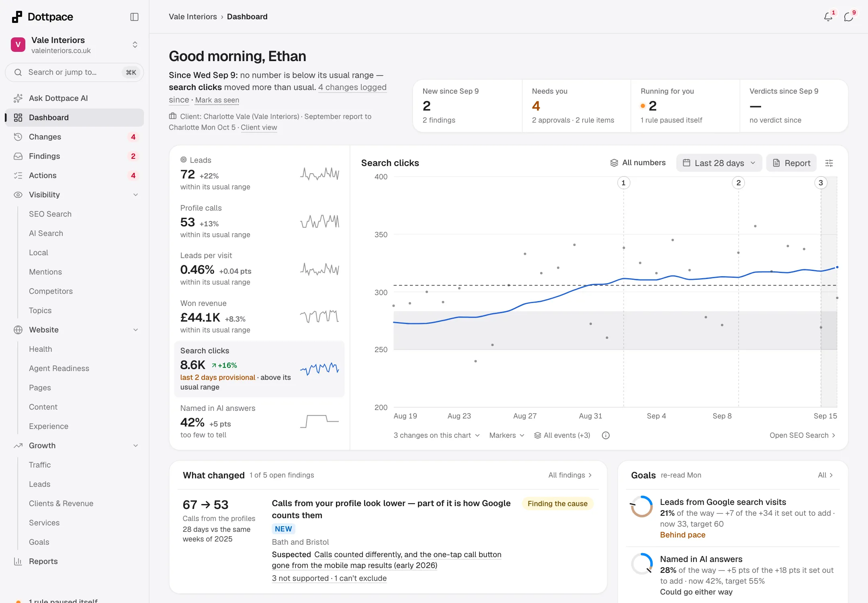Open AI Search in sidebar

click(46, 234)
